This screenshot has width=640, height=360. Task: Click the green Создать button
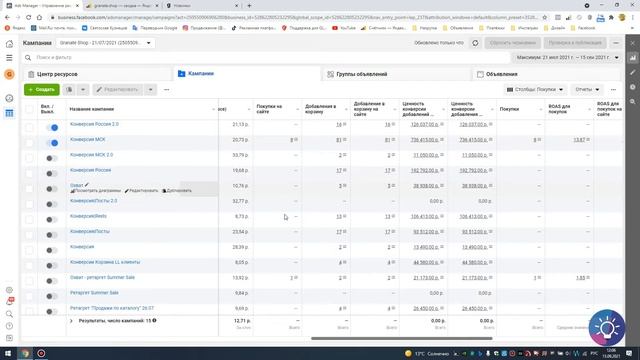(x=42, y=89)
